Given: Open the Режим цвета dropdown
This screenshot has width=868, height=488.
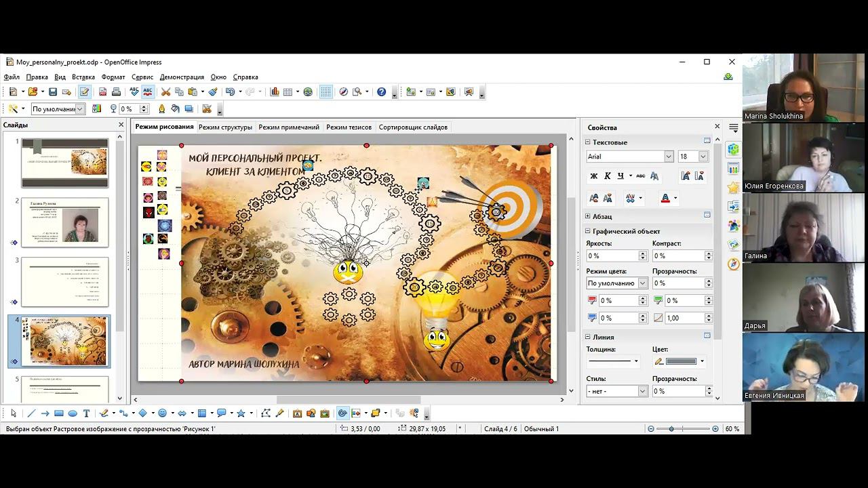Looking at the screenshot, I should click(x=643, y=283).
